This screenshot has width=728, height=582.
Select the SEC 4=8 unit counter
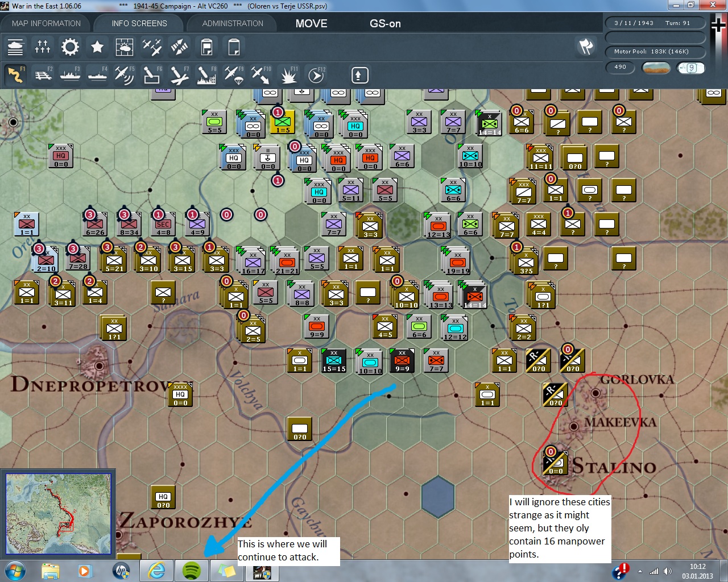[163, 224]
